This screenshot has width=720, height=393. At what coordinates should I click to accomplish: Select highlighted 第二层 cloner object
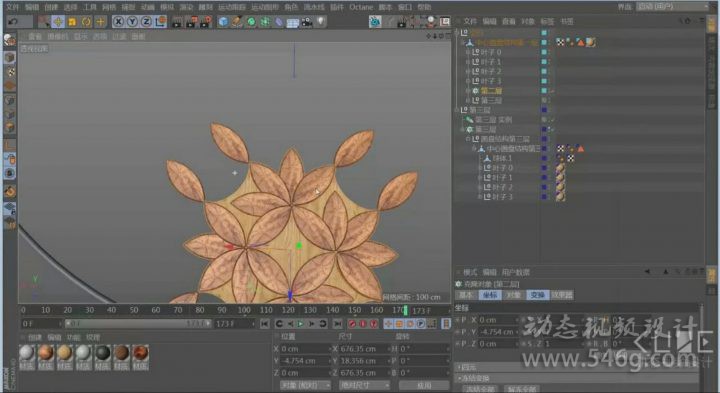point(491,91)
